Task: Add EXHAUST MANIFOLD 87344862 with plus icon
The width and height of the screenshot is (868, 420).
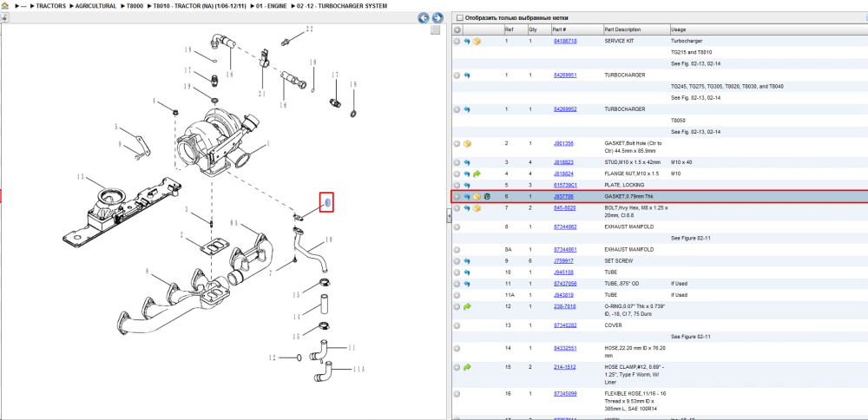Action: pos(457,226)
